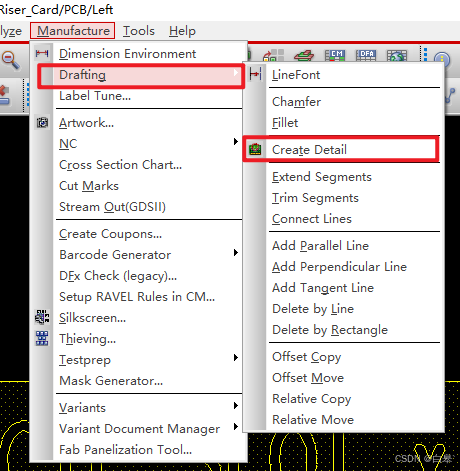The image size is (460, 471).
Task: Choose Add Perpendicular Line
Action: point(339,267)
